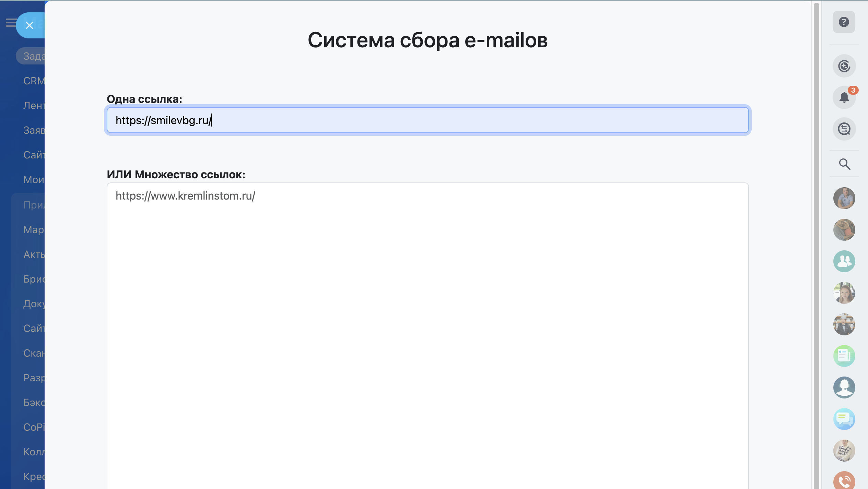
Task: Open notifications bell with badge 3
Action: 844,97
